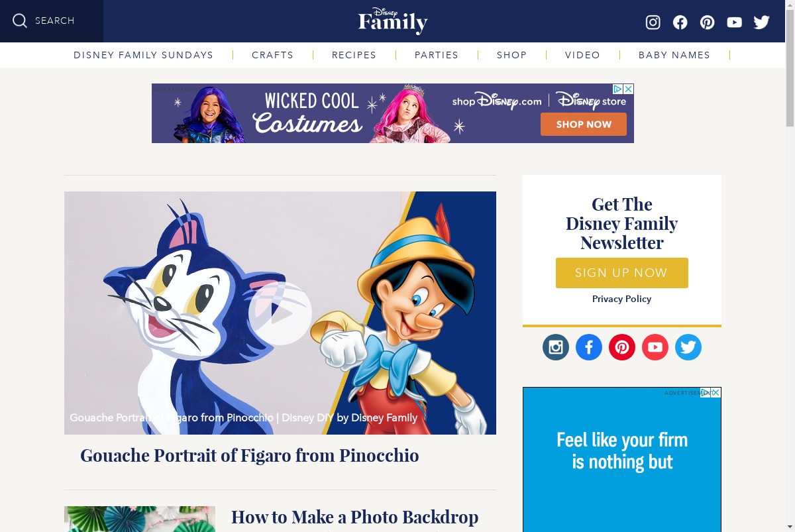This screenshot has height=532, width=795.
Task: Open the blue Facebook circle under the newsletter box
Action: coord(589,347)
